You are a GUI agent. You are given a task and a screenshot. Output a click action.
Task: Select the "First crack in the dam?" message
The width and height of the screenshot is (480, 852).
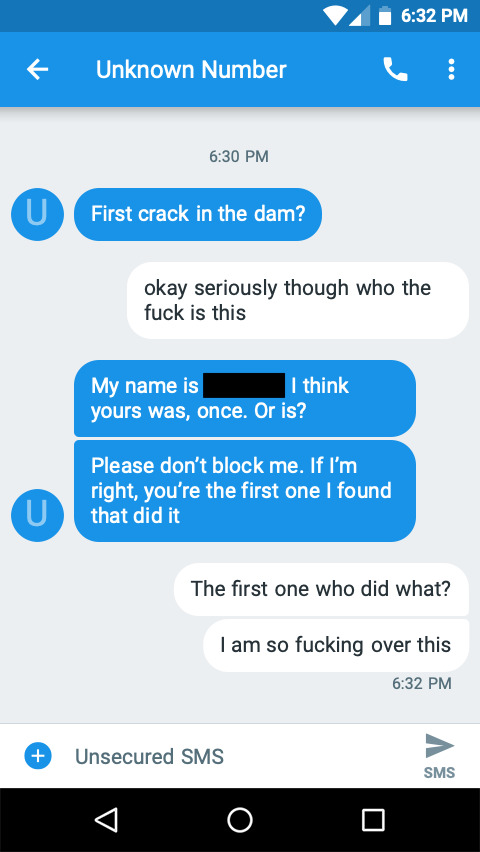[198, 214]
